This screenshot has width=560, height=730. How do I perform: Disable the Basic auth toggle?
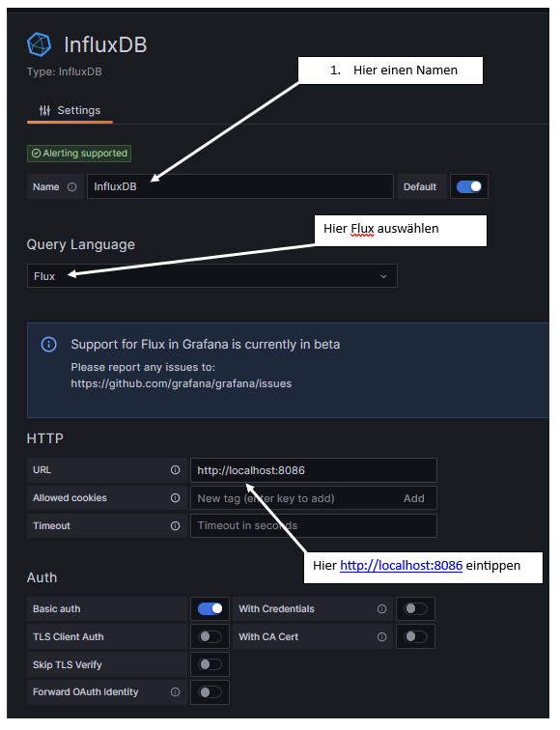[x=210, y=609]
